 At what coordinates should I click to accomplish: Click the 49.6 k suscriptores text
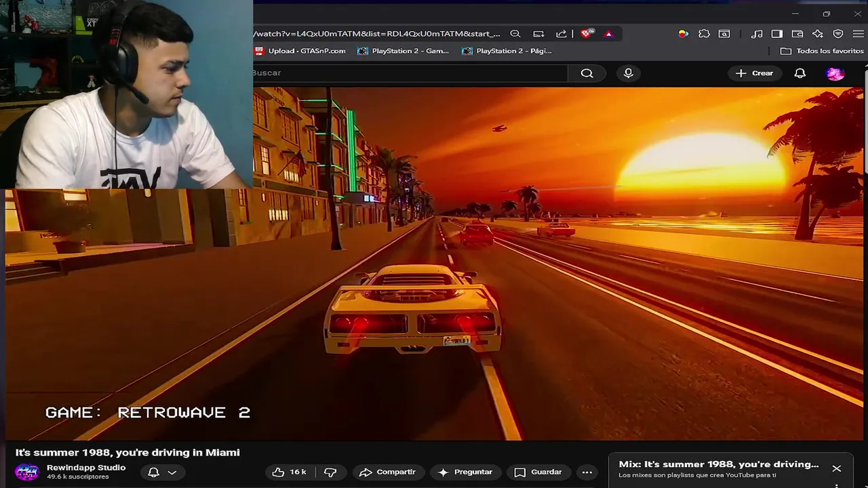77,477
